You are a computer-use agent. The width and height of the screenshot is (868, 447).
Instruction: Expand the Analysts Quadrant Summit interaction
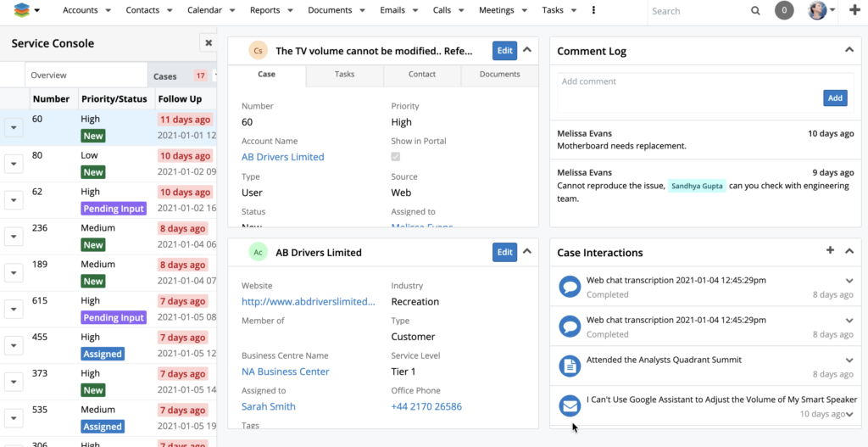(849, 360)
